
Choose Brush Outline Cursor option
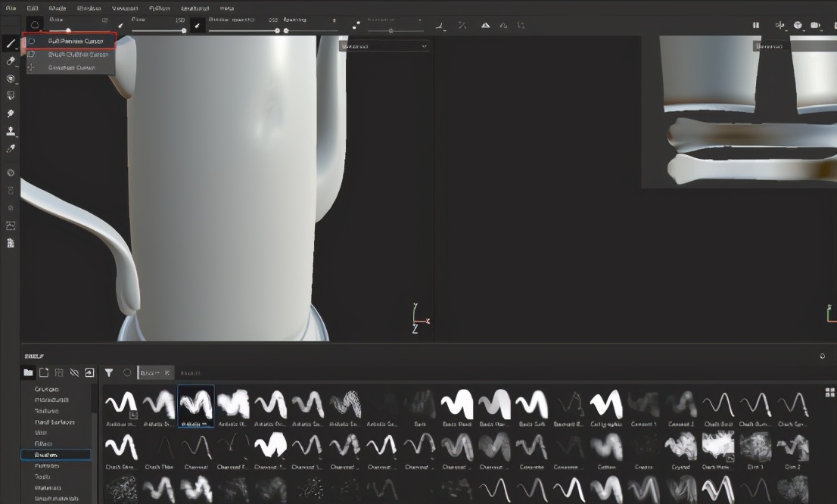[x=69, y=54]
